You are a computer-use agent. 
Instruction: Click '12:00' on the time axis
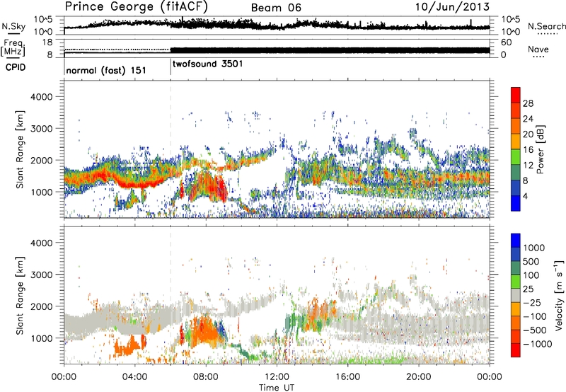[x=277, y=377]
